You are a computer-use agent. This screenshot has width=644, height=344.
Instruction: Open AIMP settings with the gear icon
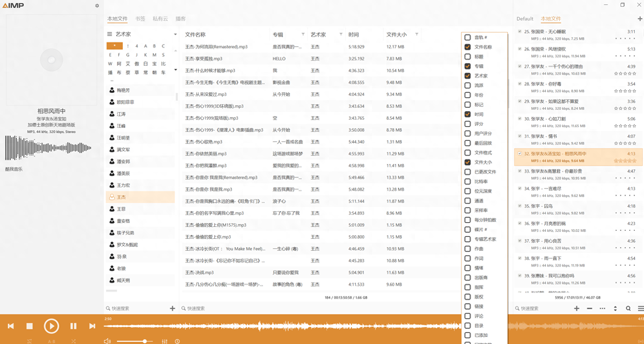click(x=97, y=6)
